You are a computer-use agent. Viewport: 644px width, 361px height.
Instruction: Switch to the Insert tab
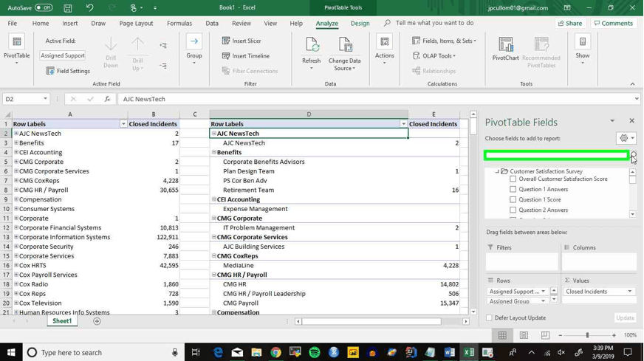[x=70, y=24]
